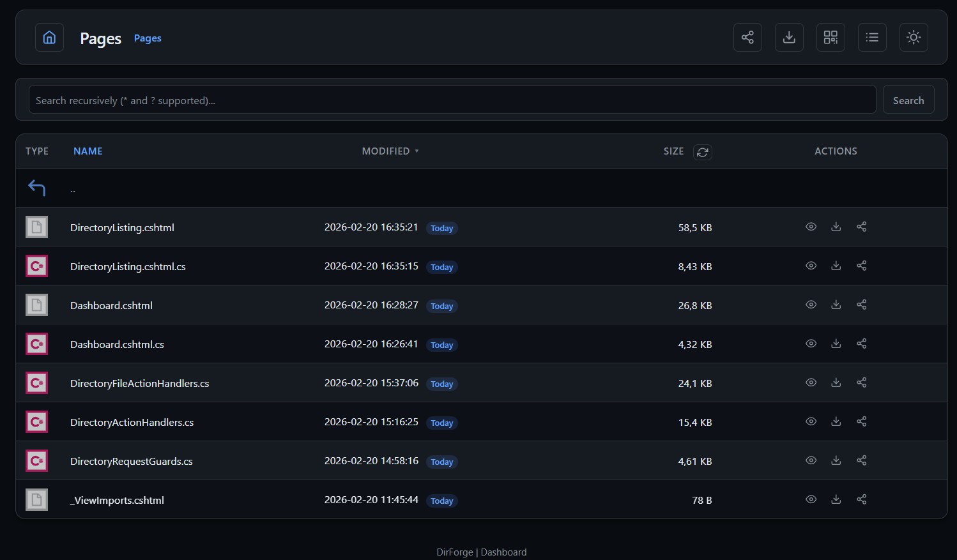The image size is (957, 560).
Task: Open Dashboard.cshtml file
Action: coord(111,305)
